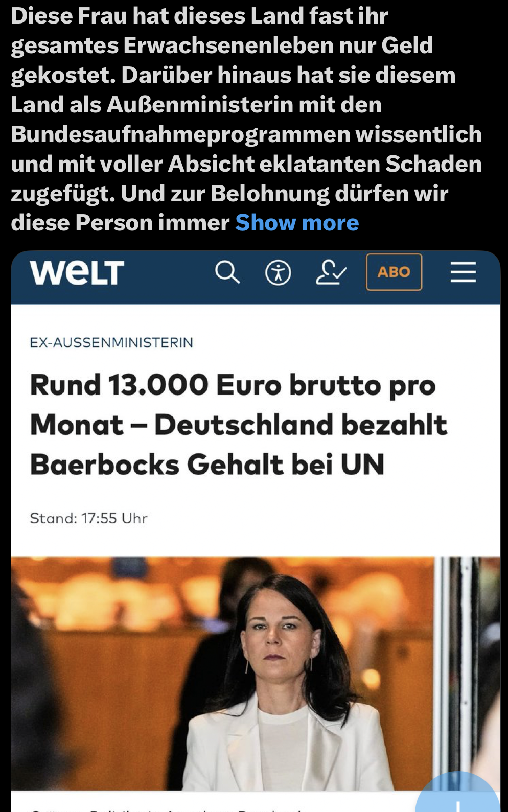The image size is (508, 812).
Task: Click the ABO subscription button
Action: point(394,272)
